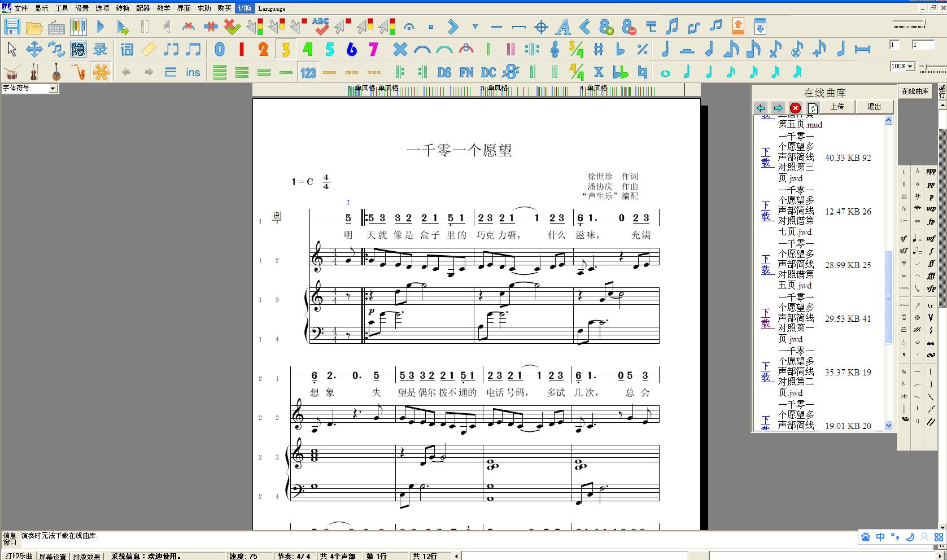The image size is (947, 560).
Task: Insert the DS repeat mark
Action: [x=444, y=72]
